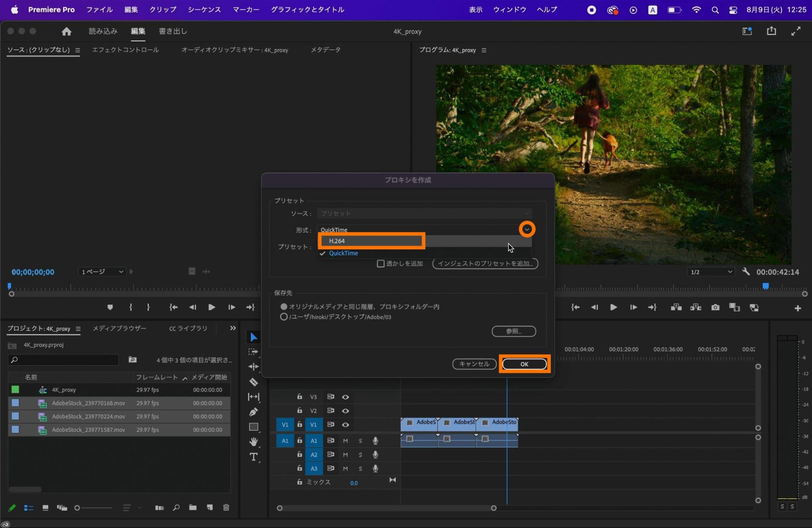Image resolution: width=812 pixels, height=528 pixels.
Task: Click the Export Frame camera icon
Action: pos(715,307)
